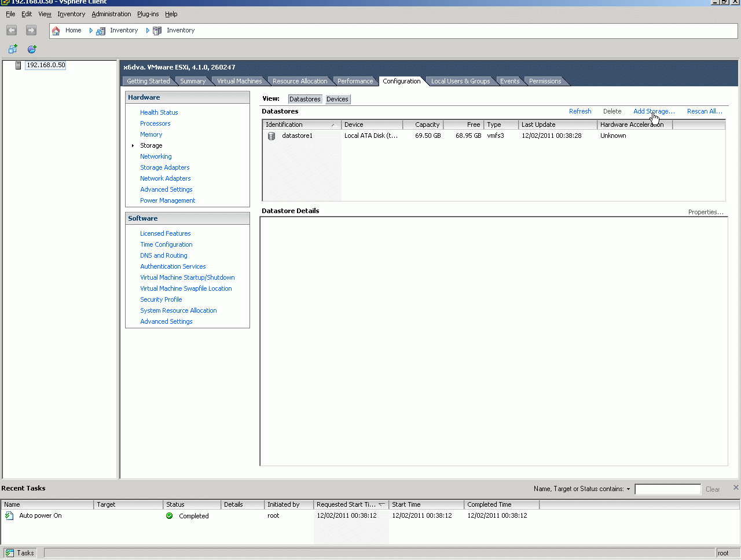741x560 pixels.
Task: Close the Recent Tasks panel
Action: pos(736,488)
